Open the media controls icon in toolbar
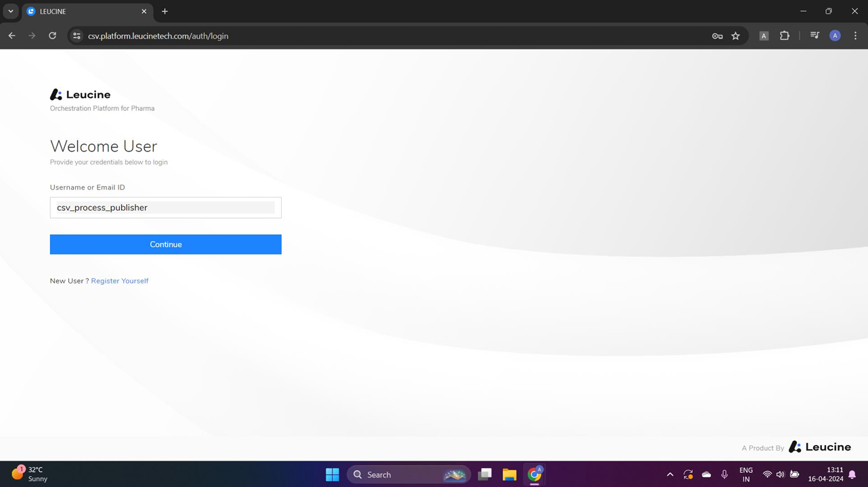The height and width of the screenshot is (487, 868). coord(815,36)
